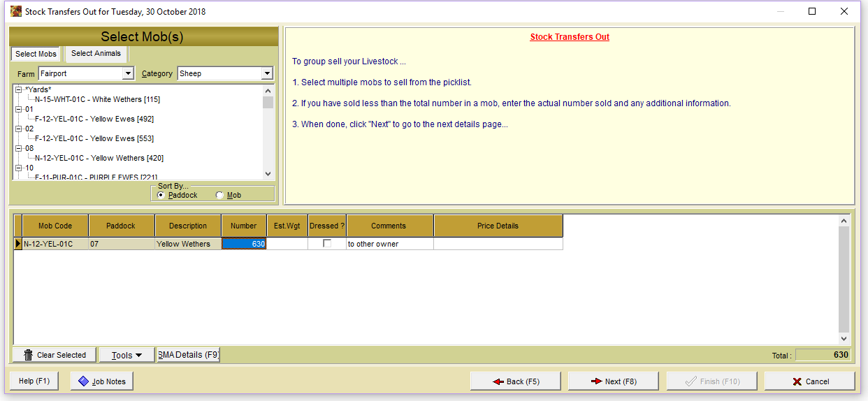Click the trash can icon on Clear Selected
This screenshot has width=868, height=401.
28,355
